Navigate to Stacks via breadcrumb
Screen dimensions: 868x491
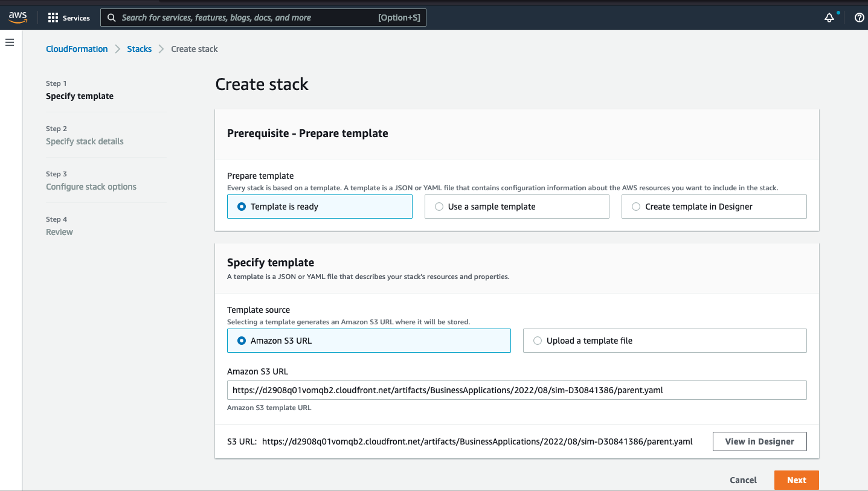tap(139, 49)
